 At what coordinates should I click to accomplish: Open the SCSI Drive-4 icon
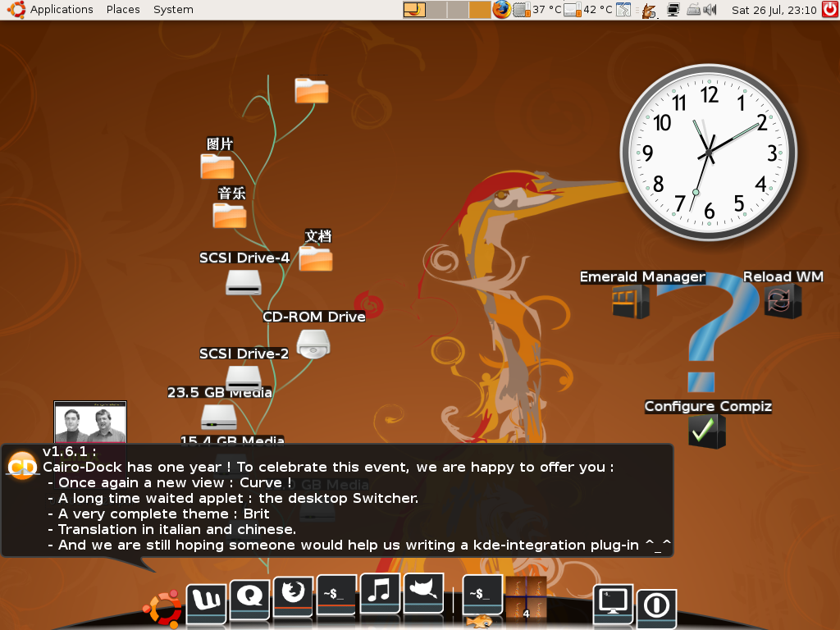click(244, 282)
